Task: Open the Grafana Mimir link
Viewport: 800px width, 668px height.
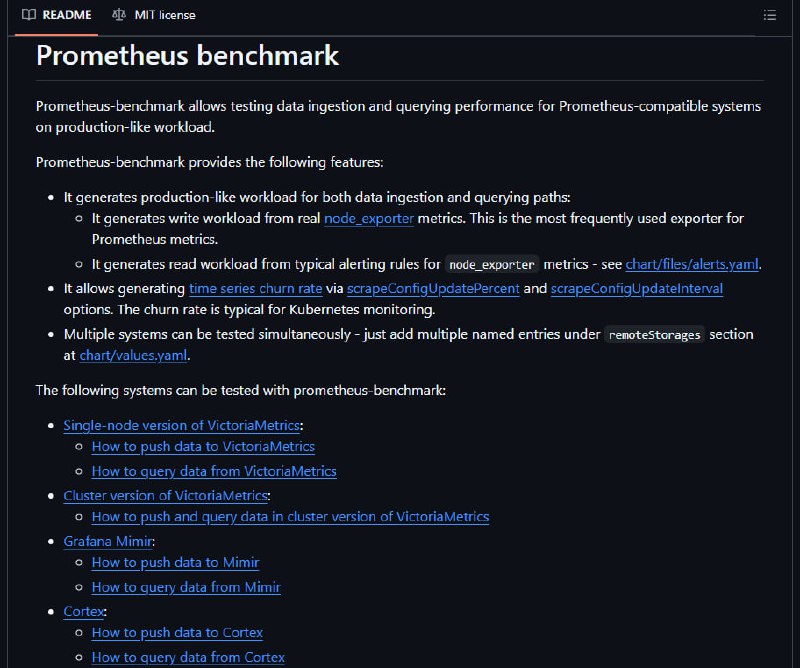Action: [108, 541]
